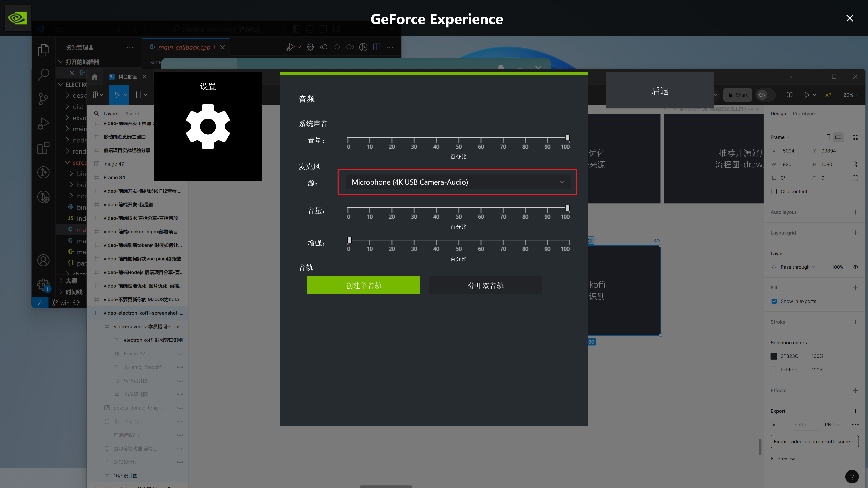Click the 2F323C color swatch

coord(774,356)
